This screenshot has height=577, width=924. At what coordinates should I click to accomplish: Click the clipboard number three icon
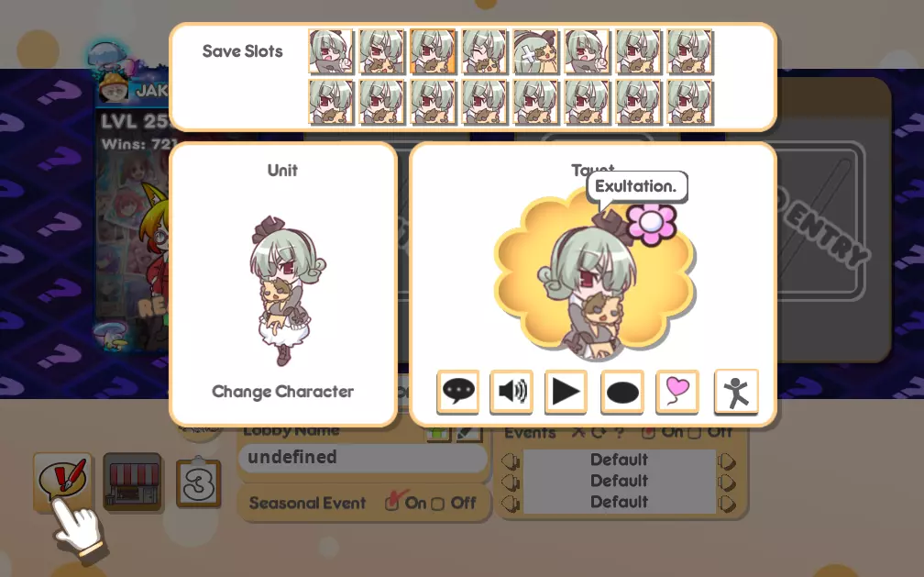click(199, 483)
